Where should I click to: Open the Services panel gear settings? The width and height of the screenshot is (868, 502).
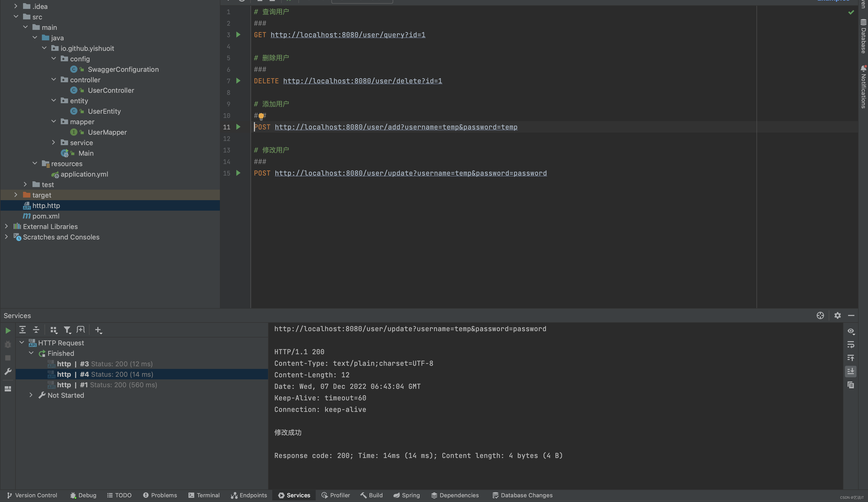(838, 315)
